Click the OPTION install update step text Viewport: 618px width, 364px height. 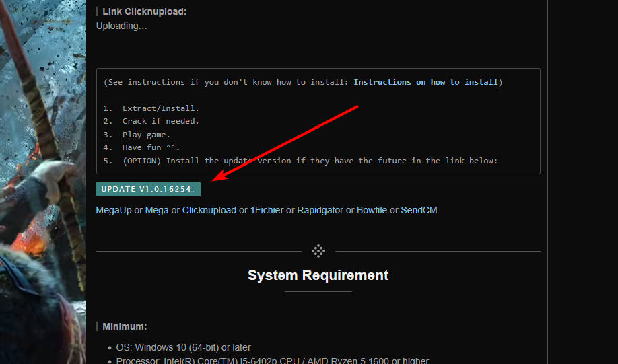pos(309,161)
